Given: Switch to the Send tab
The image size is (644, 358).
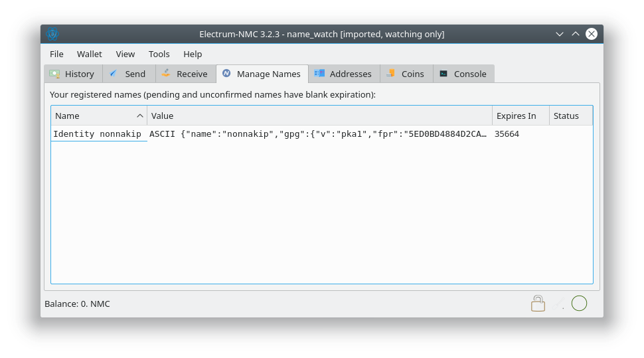Looking at the screenshot, I should (129, 74).
